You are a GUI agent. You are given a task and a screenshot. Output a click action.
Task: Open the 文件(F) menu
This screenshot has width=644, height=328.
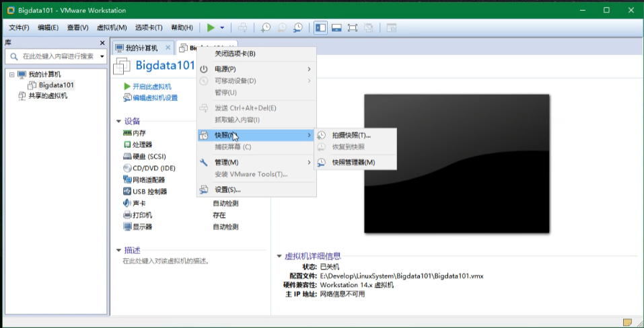click(20, 28)
